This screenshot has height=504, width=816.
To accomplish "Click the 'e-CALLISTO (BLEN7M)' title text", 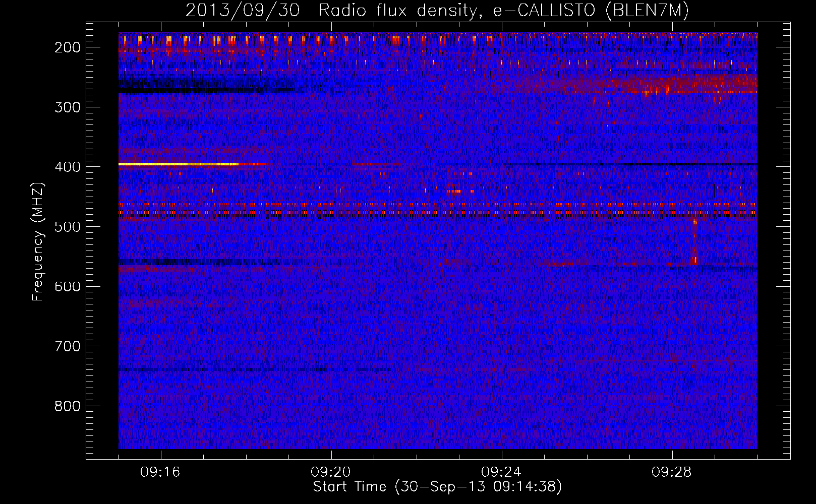I will [x=591, y=10].
